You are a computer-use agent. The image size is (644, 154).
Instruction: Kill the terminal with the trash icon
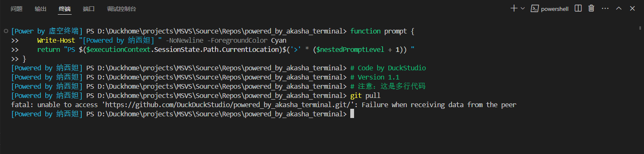pyautogui.click(x=591, y=8)
